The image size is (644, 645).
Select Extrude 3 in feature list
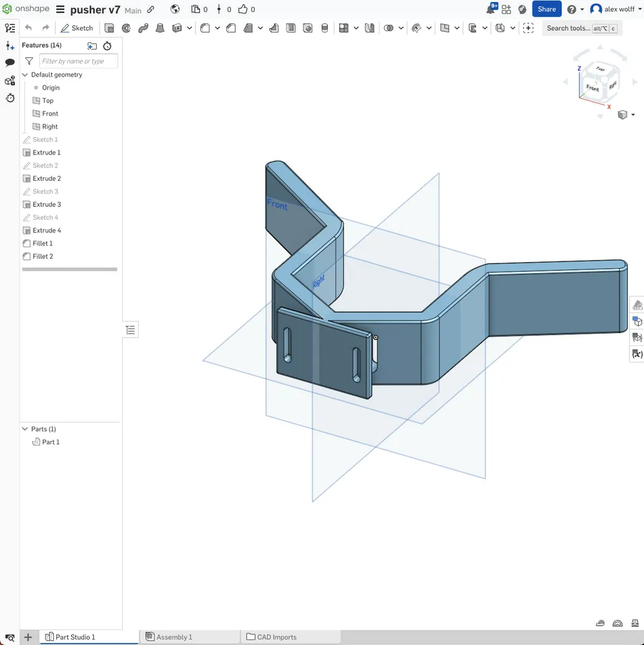(46, 204)
